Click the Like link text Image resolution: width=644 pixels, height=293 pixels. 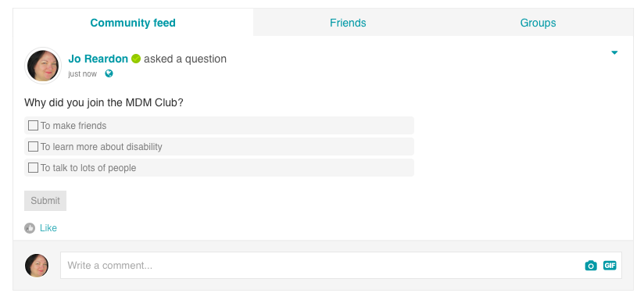click(48, 228)
